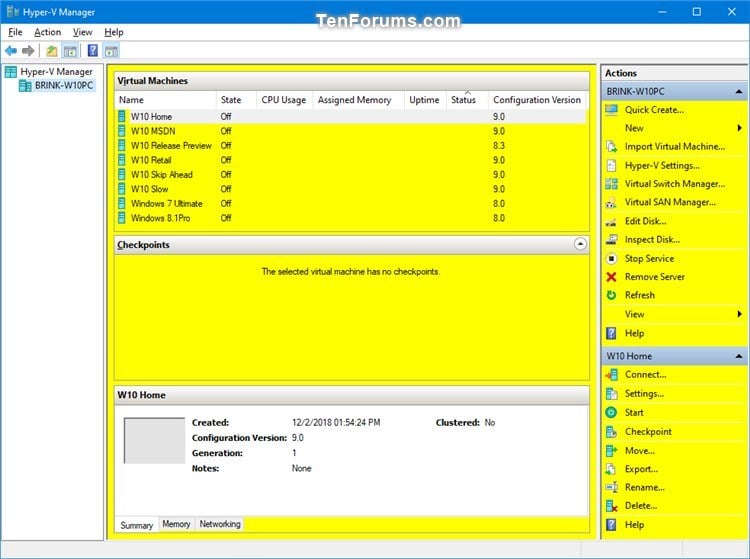Screen dimensions: 750x559
Task: Select Hyper-V Manager root tree node
Action: click(56, 72)
